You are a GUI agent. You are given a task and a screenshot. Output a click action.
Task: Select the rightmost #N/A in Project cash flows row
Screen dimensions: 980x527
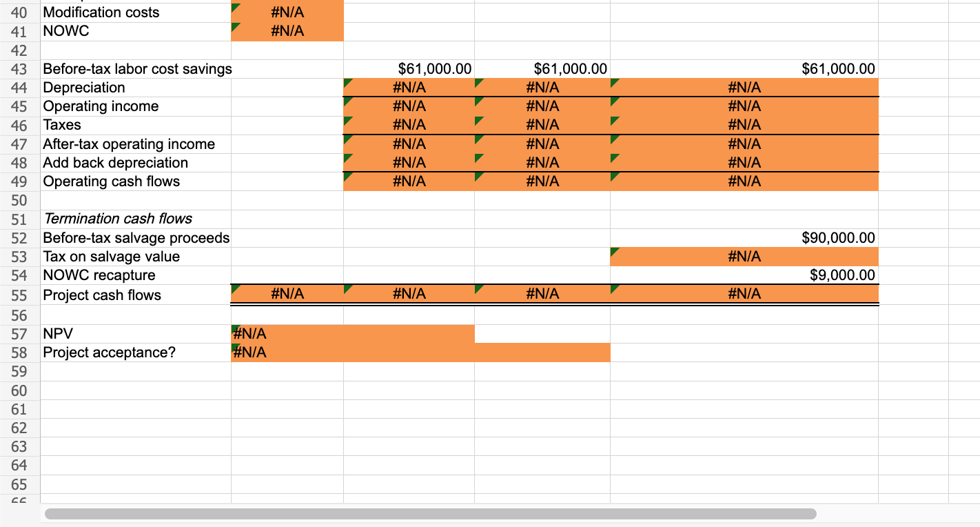click(x=744, y=295)
